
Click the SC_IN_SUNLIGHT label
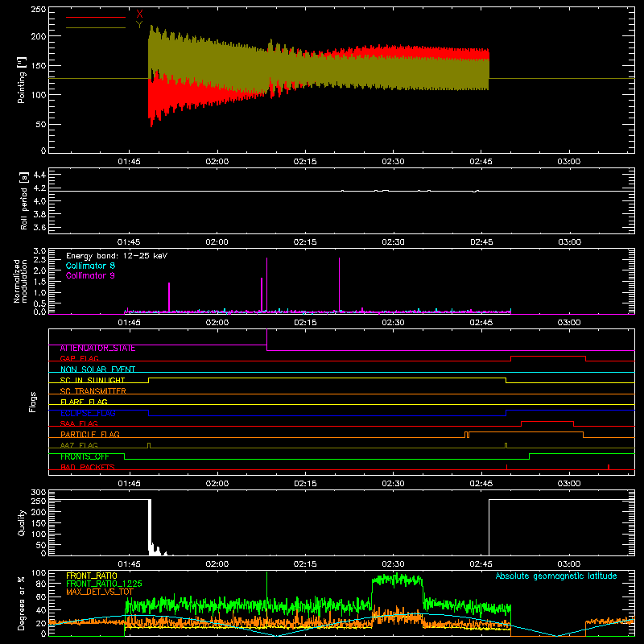[93, 380]
